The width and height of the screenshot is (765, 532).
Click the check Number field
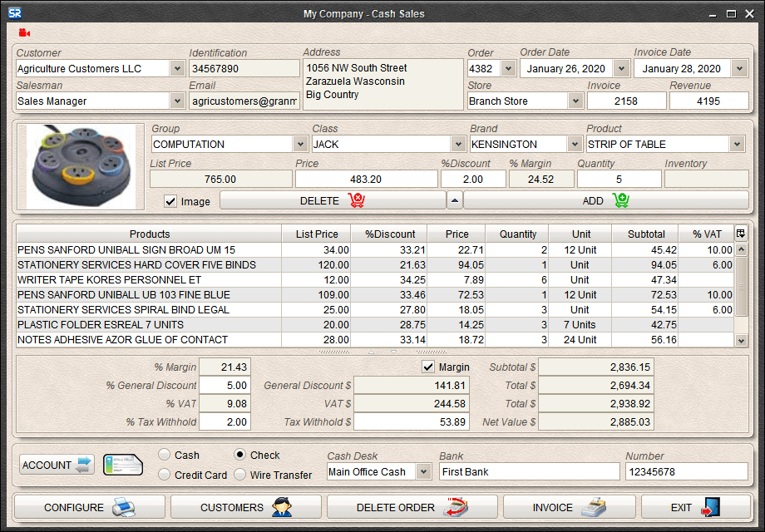click(687, 472)
